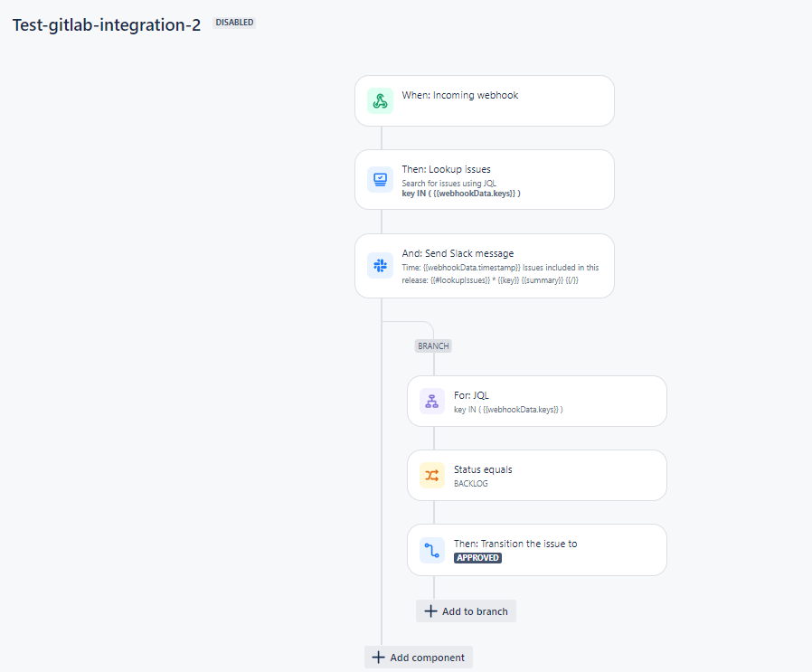Click the DISABLED status badge
Screen dimensions: 812x672
pyautogui.click(x=233, y=22)
